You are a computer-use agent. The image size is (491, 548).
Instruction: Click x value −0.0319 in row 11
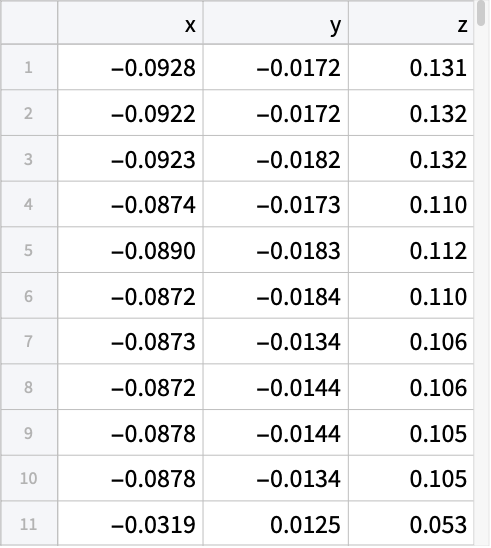tap(153, 525)
